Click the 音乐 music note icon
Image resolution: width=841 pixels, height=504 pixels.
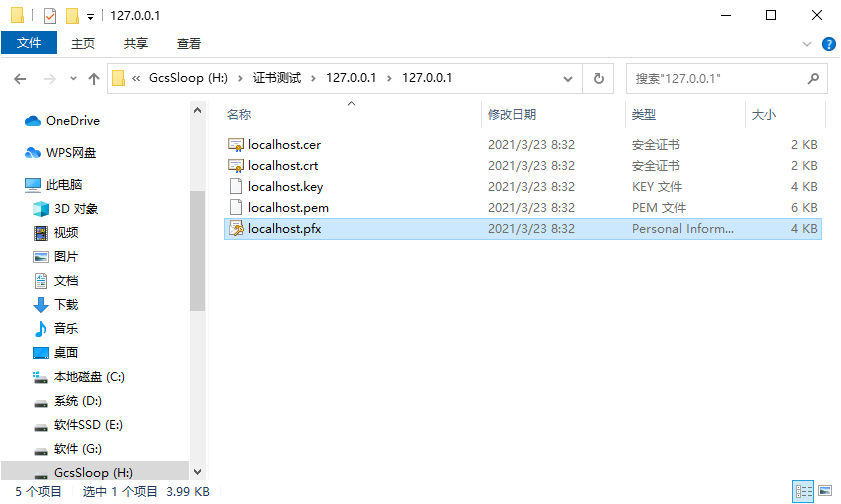[x=41, y=329]
